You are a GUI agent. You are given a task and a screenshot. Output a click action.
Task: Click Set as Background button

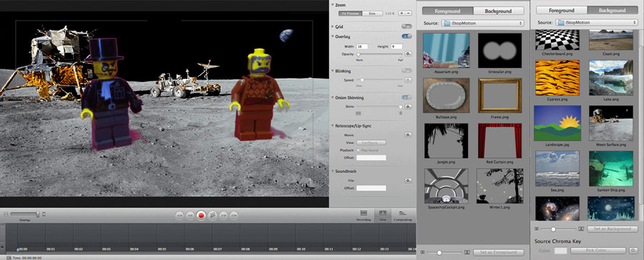613,228
